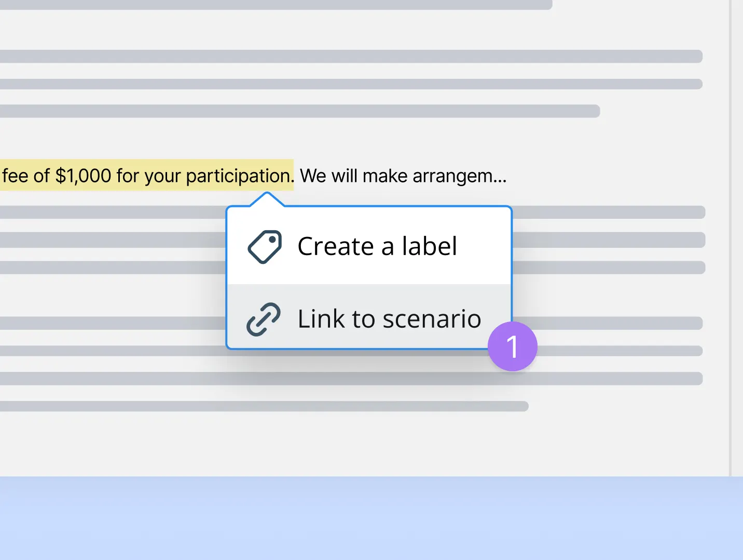Toggle the highlighted Link to scenario row
Viewport: 743px width, 560px height.
pos(368,318)
